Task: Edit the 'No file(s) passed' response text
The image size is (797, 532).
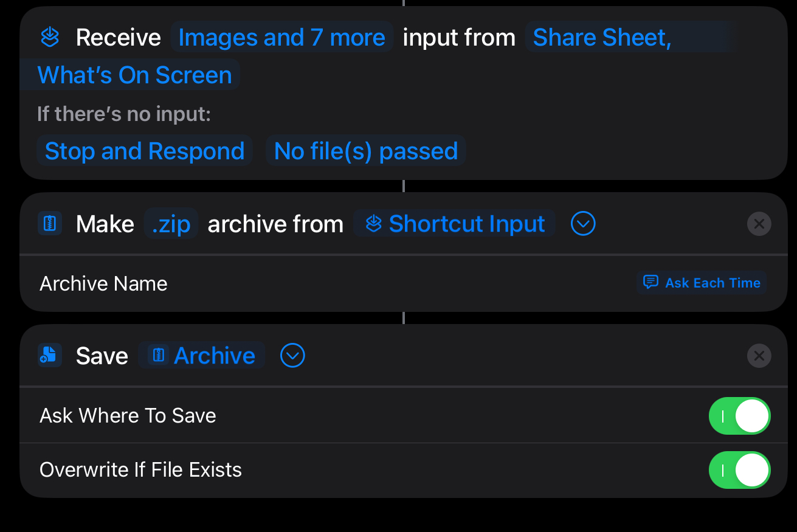Action: pyautogui.click(x=365, y=151)
